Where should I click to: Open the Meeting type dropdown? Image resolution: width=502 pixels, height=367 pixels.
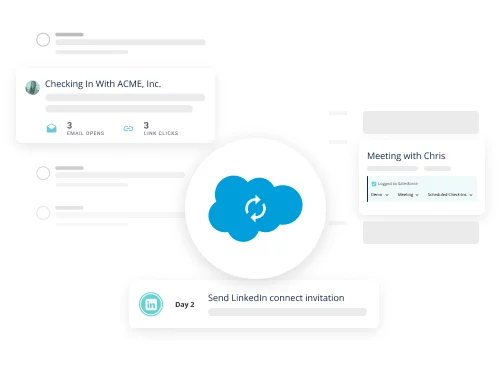(408, 195)
